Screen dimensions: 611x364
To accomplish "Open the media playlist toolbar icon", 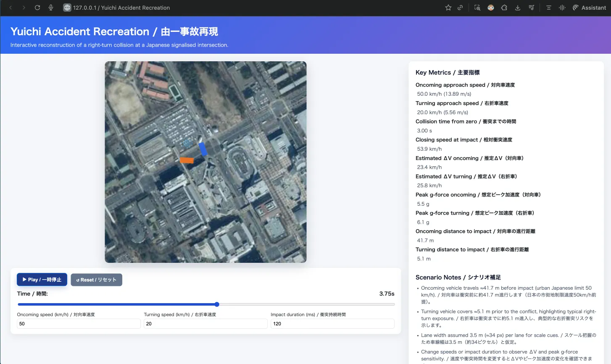I will 531,8.
